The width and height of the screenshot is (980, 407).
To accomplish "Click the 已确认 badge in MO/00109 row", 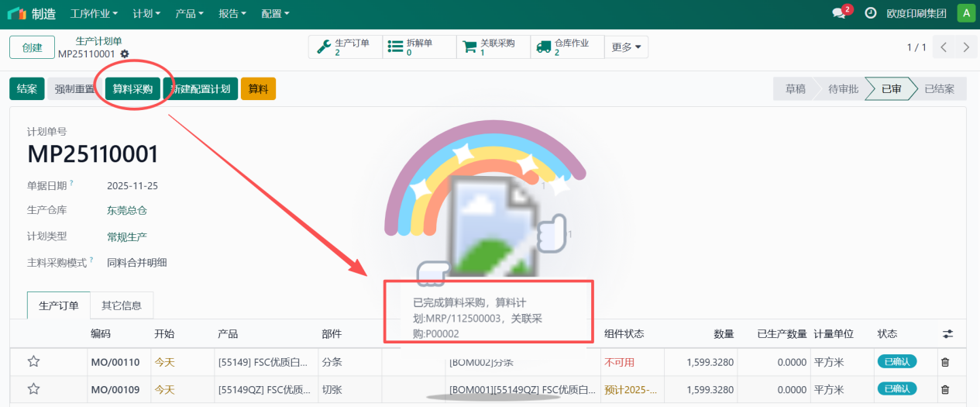I will [897, 389].
